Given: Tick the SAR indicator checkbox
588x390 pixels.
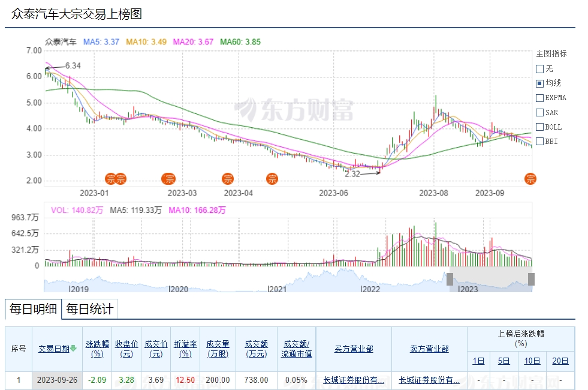Looking at the screenshot, I should coord(539,112).
